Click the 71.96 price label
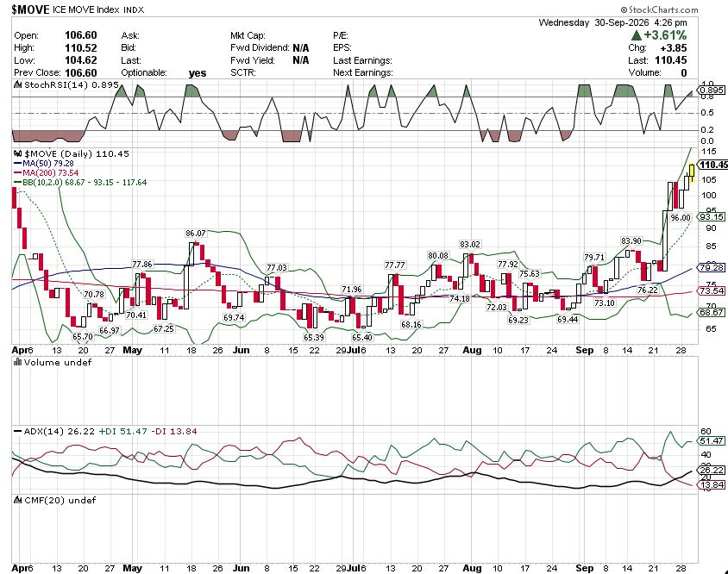The image size is (728, 574). (x=351, y=289)
